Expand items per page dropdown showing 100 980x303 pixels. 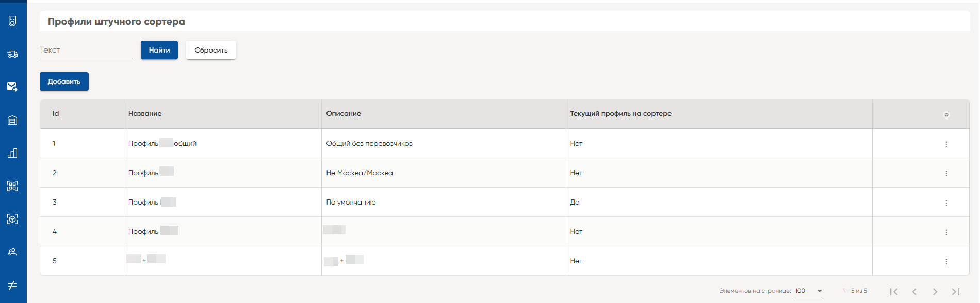point(809,291)
